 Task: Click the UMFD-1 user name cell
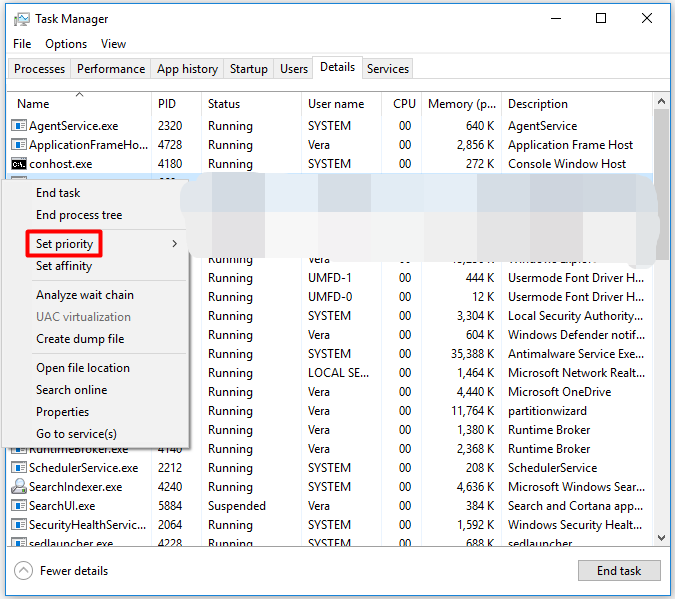click(x=329, y=278)
